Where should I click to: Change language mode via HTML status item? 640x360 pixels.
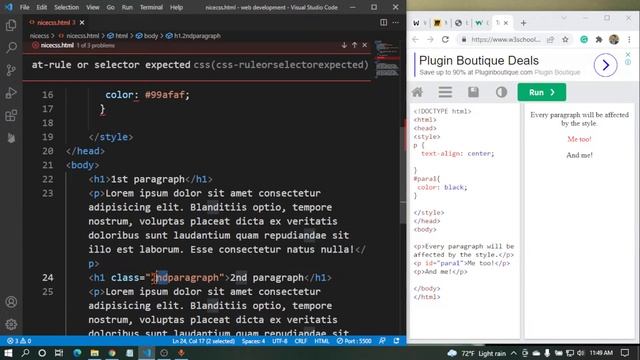[322, 341]
